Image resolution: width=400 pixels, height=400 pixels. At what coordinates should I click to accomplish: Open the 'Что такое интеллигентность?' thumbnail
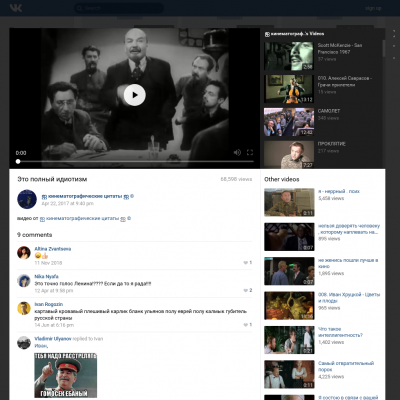coord(289,340)
